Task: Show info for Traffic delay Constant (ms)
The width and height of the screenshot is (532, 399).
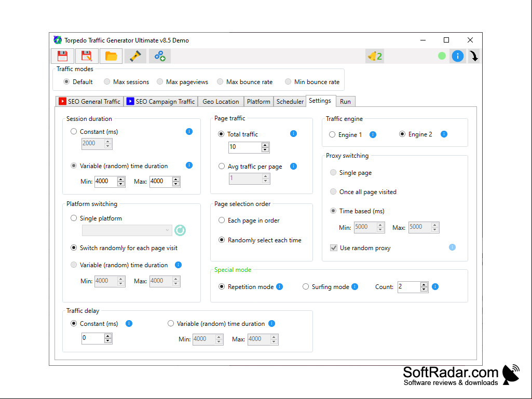Action: [129, 324]
